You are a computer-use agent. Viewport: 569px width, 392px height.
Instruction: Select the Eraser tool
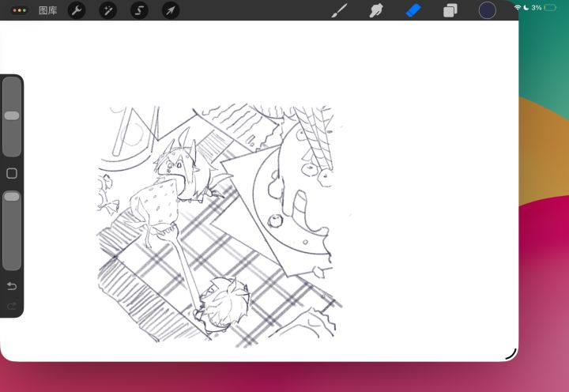coord(413,10)
